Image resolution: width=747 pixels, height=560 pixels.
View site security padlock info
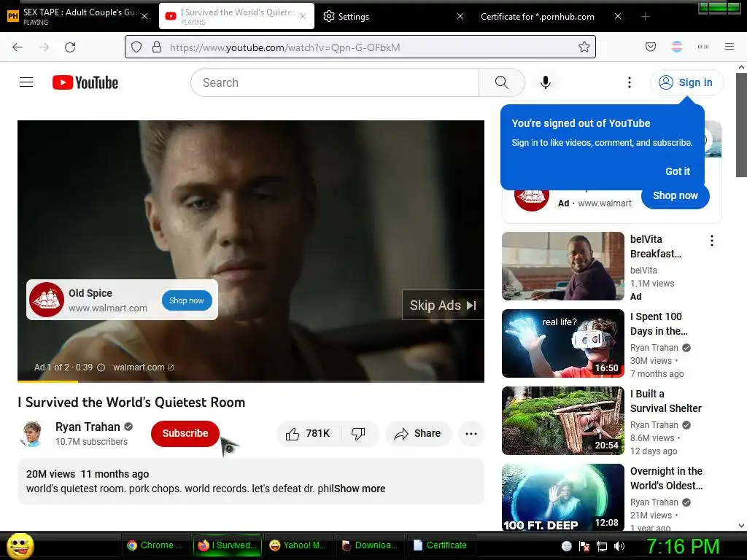pyautogui.click(x=157, y=47)
